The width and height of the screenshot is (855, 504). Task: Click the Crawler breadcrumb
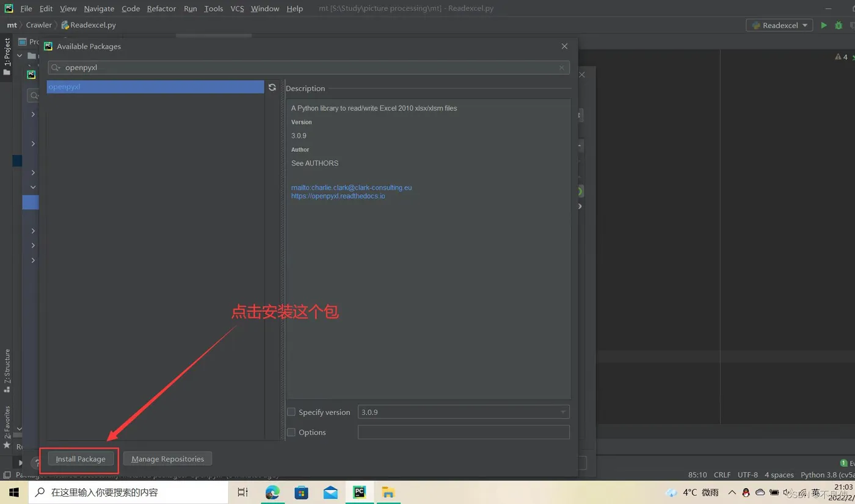pos(39,25)
